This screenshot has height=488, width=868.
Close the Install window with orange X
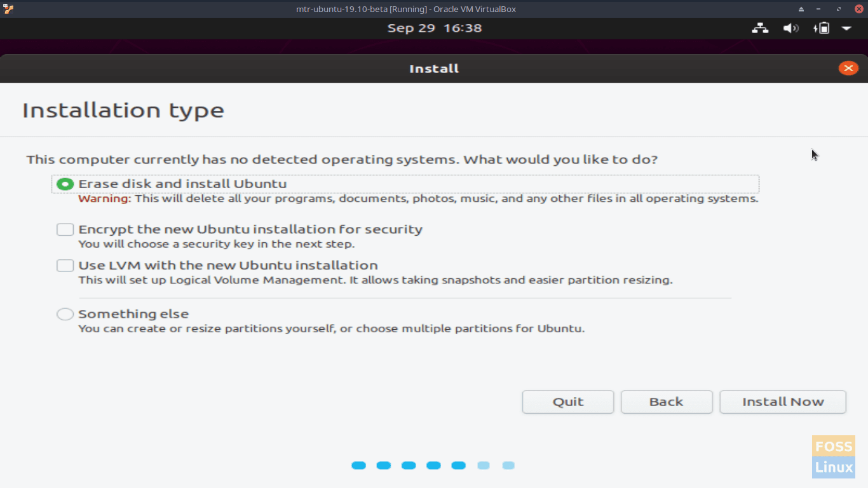pyautogui.click(x=848, y=69)
